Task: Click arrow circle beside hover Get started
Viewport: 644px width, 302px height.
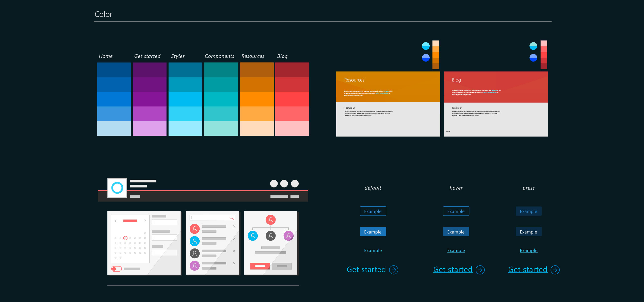Action: (x=480, y=270)
